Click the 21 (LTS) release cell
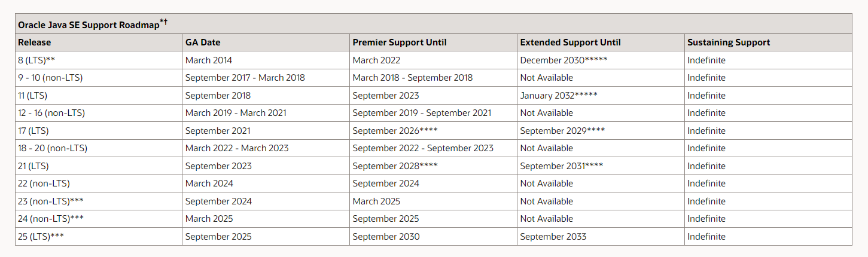This screenshot has width=868, height=257. [x=33, y=166]
